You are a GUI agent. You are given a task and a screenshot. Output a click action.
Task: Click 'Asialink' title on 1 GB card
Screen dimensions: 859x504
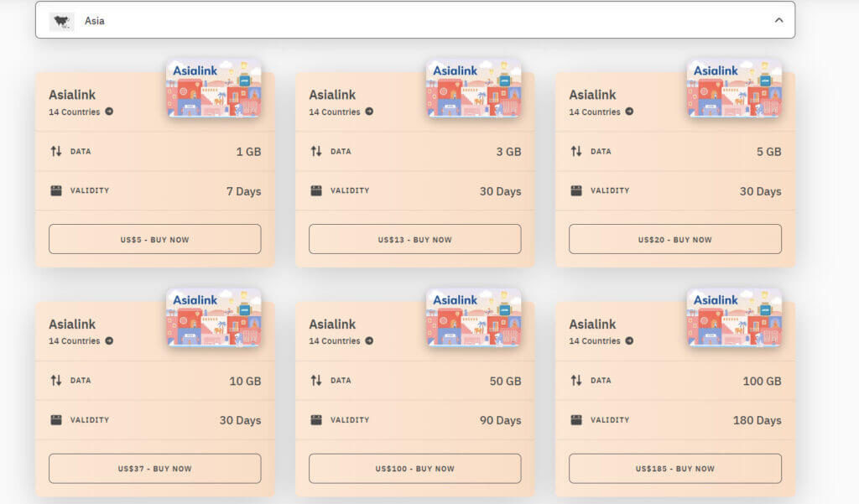(x=72, y=95)
